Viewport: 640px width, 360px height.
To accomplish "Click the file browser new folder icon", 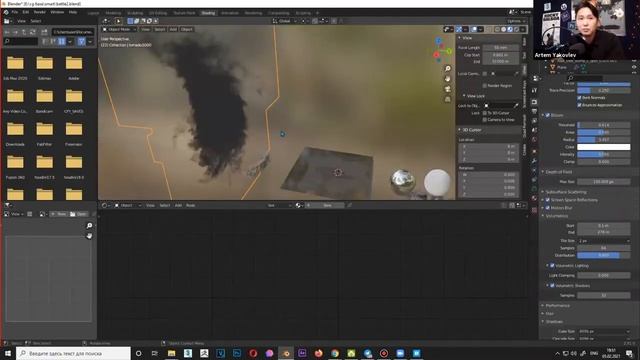I will click(x=44, y=32).
